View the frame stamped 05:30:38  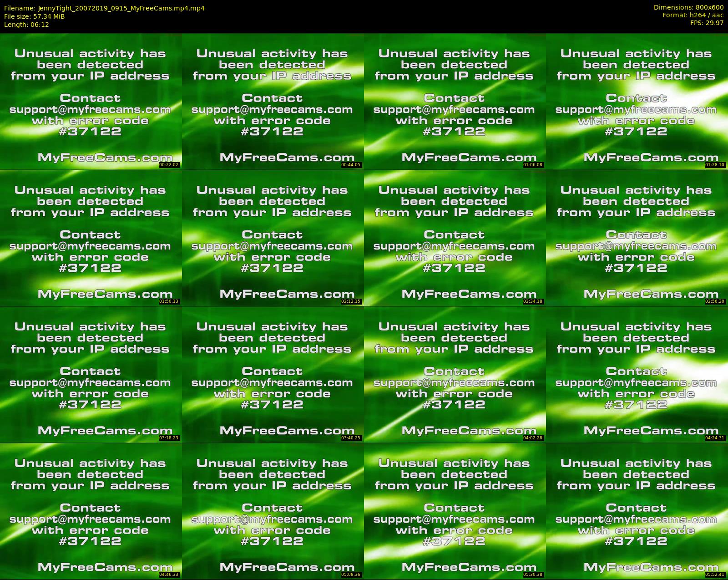(455, 511)
